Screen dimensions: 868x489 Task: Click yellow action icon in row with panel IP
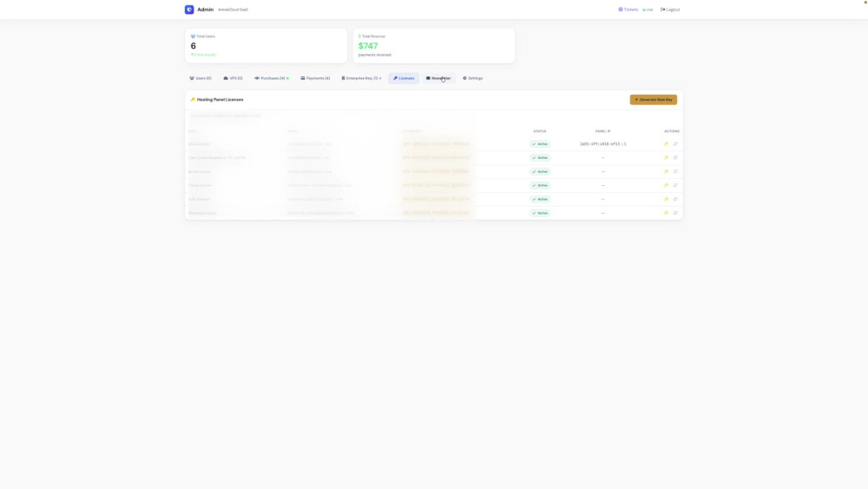[666, 144]
